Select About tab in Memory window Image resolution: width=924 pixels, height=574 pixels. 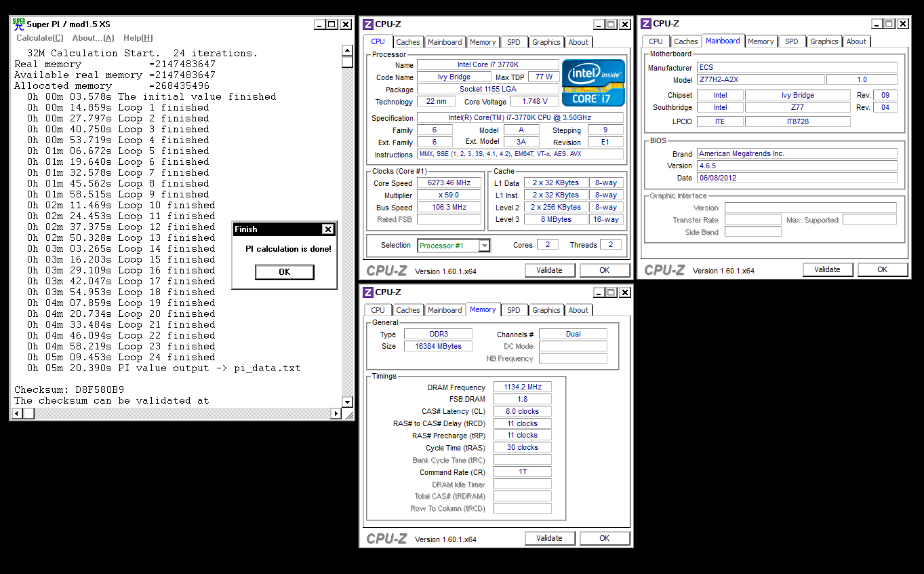pyautogui.click(x=578, y=310)
